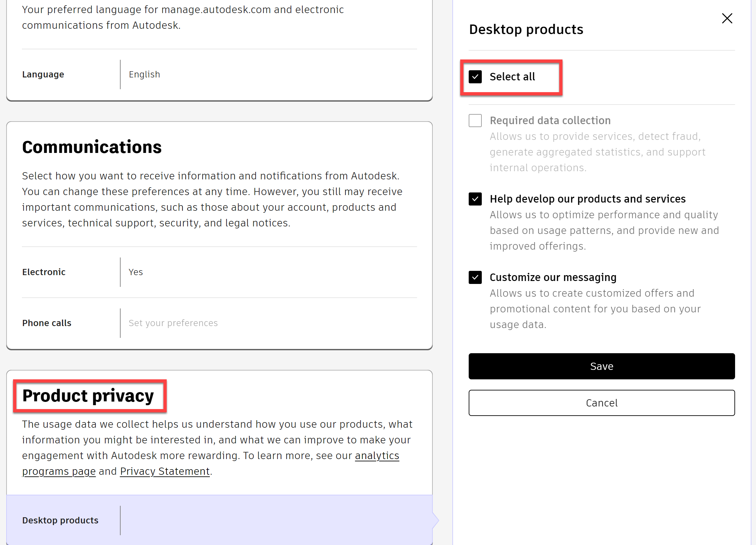The height and width of the screenshot is (545, 756).
Task: Toggle the Required data collection checkbox
Action: [475, 121]
